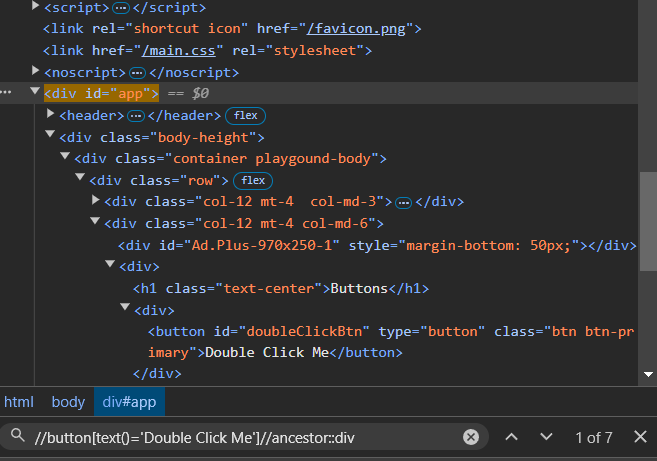
Task: Go to next search result
Action: (x=546, y=437)
